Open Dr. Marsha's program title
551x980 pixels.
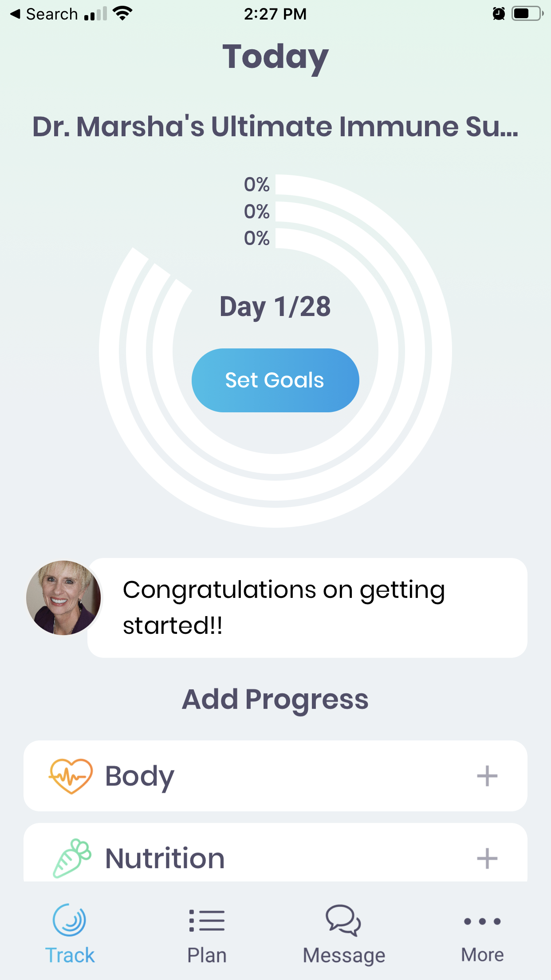coord(275,126)
